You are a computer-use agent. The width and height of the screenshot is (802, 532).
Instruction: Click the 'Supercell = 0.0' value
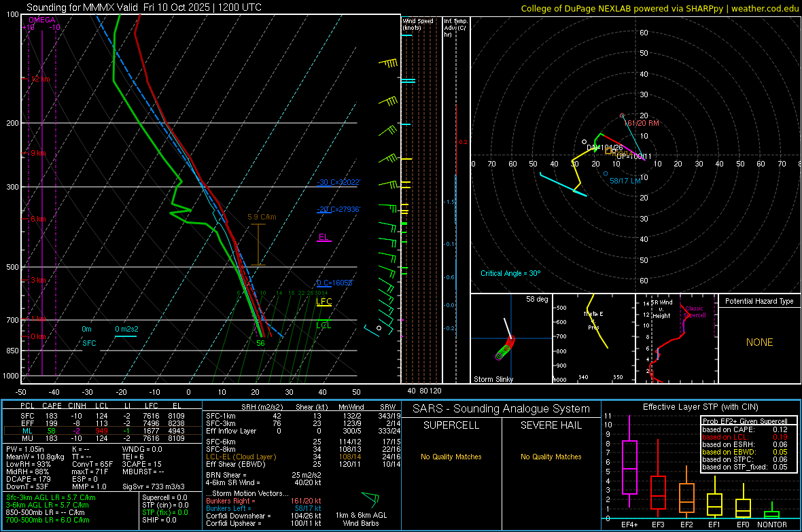click(164, 497)
